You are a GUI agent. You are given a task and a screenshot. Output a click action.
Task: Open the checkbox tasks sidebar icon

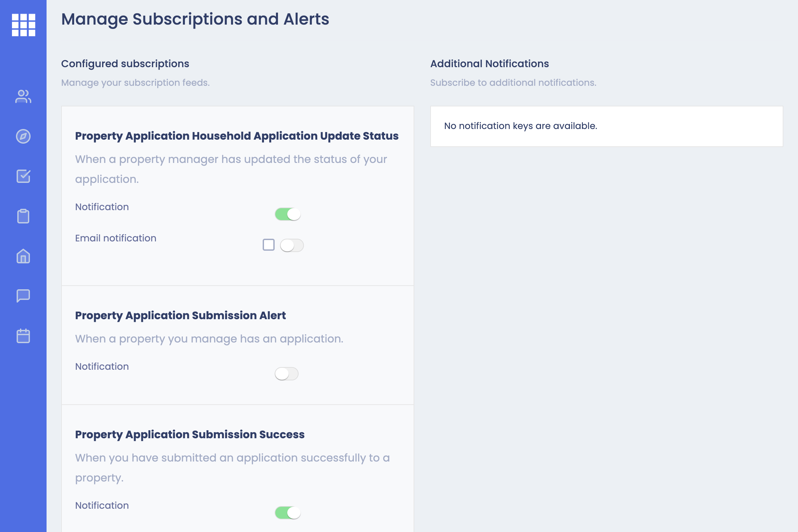coord(23,177)
